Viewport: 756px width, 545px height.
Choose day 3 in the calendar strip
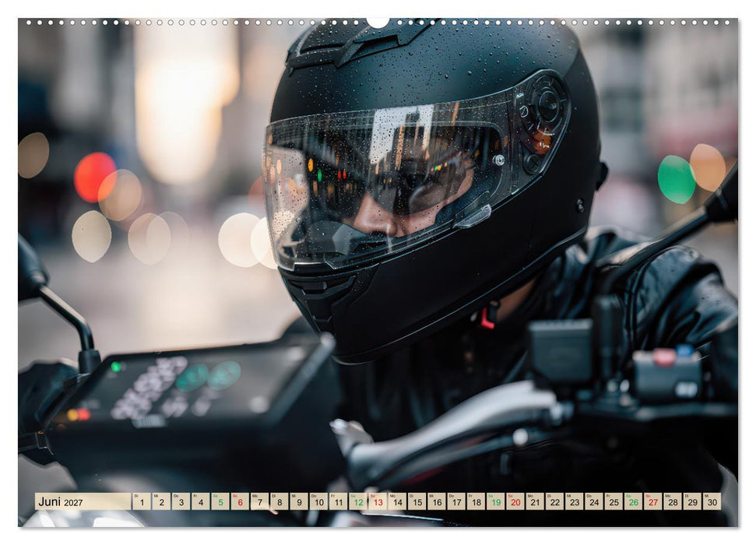point(181,501)
